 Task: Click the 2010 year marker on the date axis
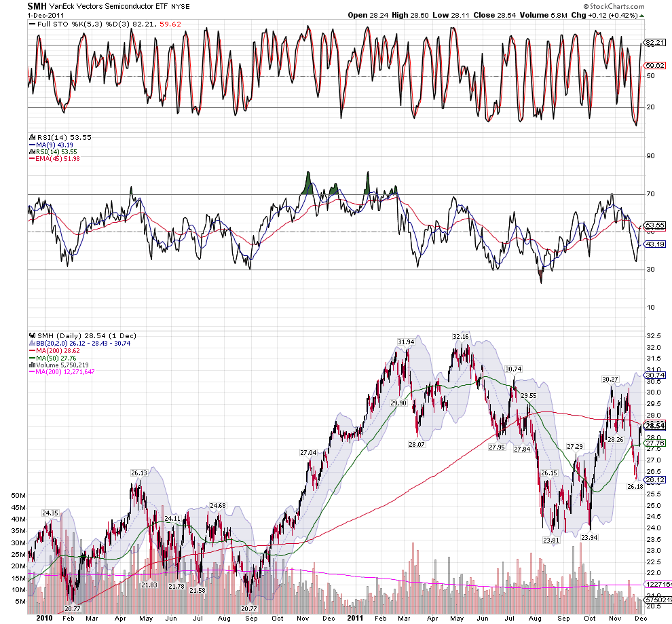point(43,617)
